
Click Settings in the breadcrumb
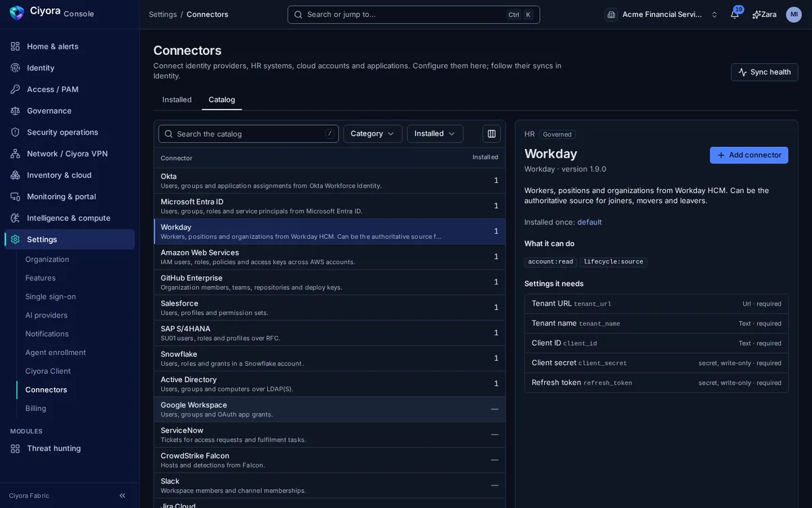pos(162,14)
